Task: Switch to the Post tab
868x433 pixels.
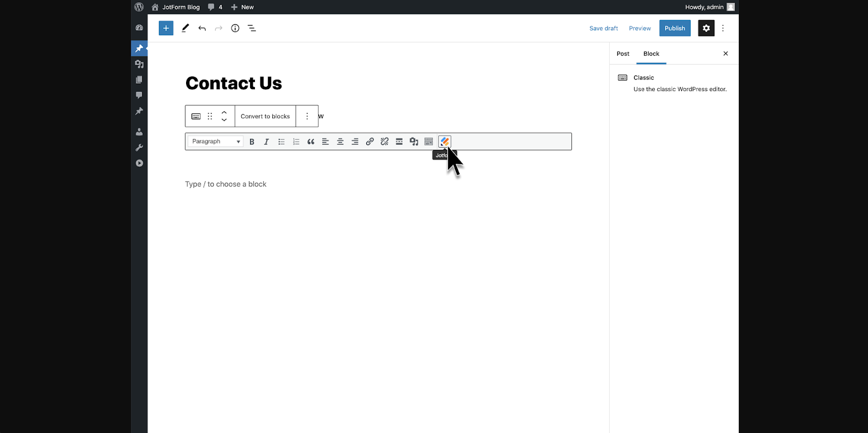Action: click(x=623, y=54)
